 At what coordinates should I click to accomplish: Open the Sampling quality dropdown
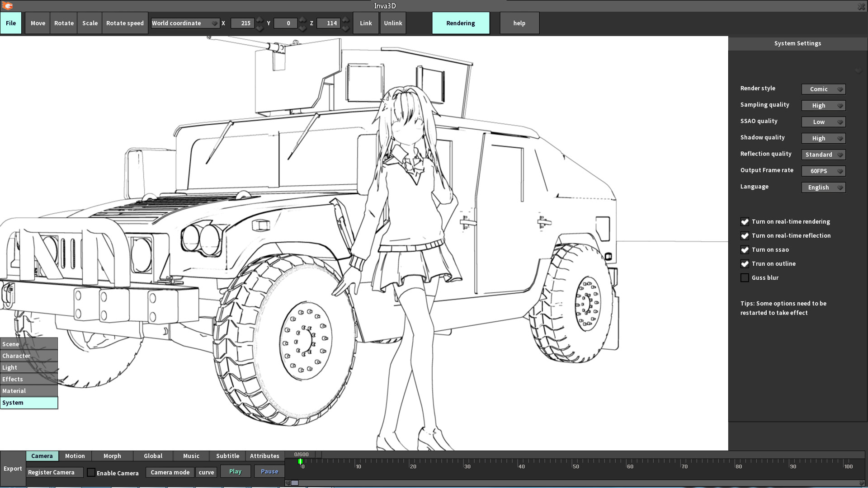click(x=823, y=105)
